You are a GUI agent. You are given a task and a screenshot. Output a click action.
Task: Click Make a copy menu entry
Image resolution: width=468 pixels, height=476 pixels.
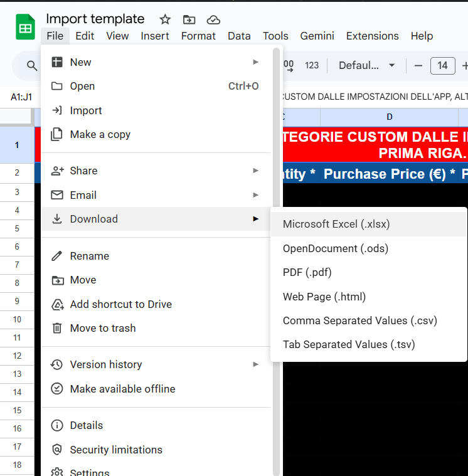click(x=100, y=134)
